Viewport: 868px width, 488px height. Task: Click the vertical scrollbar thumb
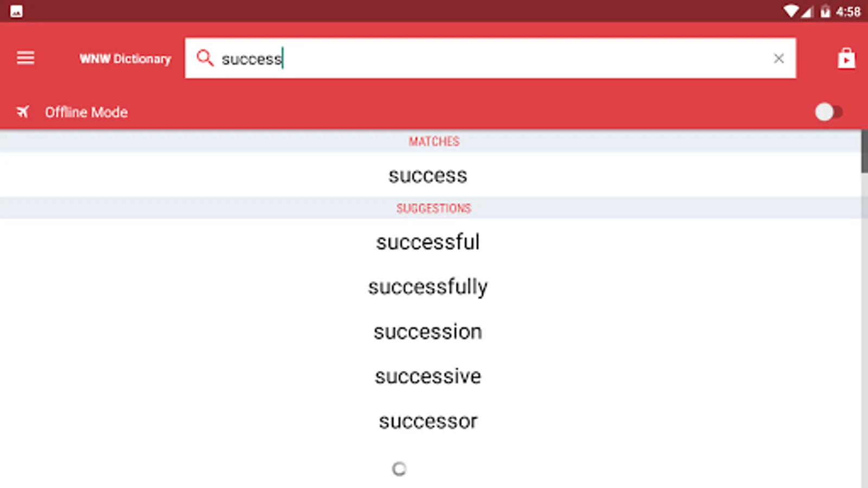tap(864, 151)
